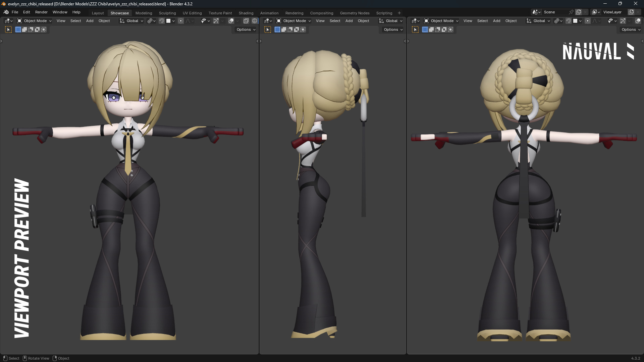Expand Options dropdown in left viewport
Screen dimensions: 644x362
246,29
